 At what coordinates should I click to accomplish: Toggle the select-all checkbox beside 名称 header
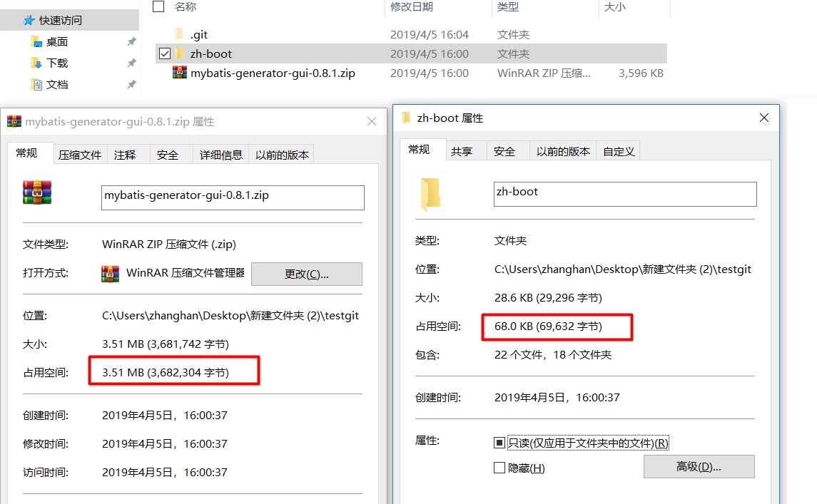(x=158, y=6)
